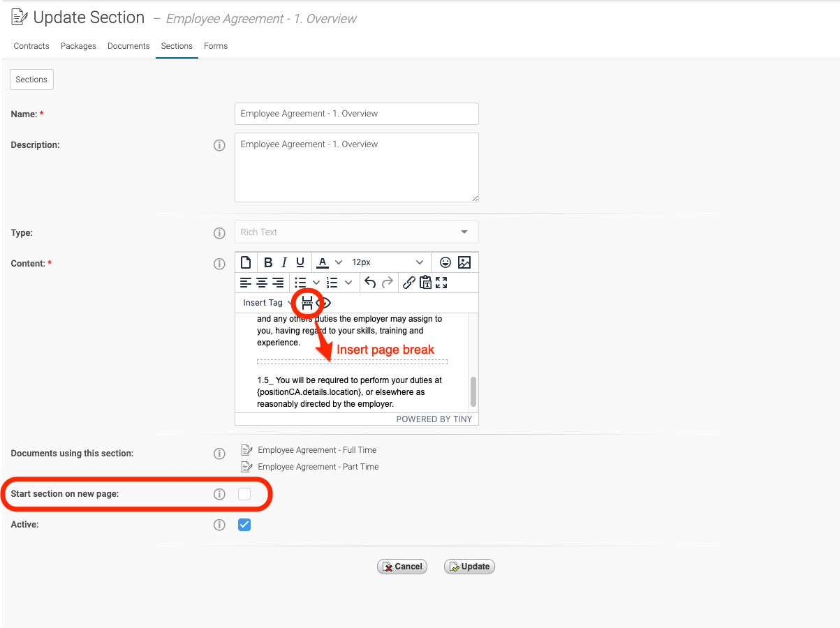The height and width of the screenshot is (628, 840).
Task: Click into the Name input field
Action: point(357,114)
